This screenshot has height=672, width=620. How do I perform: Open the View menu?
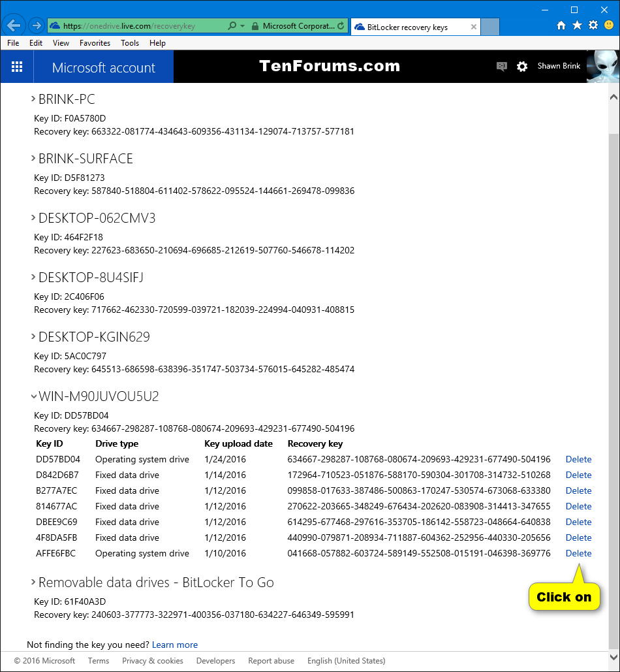coord(61,43)
